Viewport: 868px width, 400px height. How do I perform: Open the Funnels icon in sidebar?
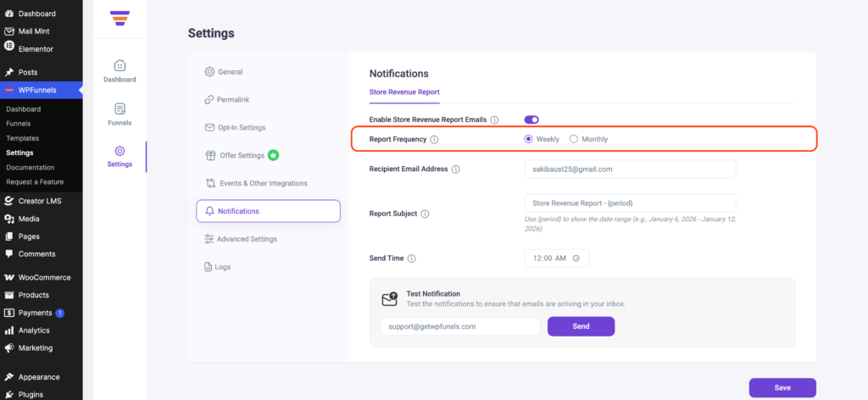click(x=120, y=109)
